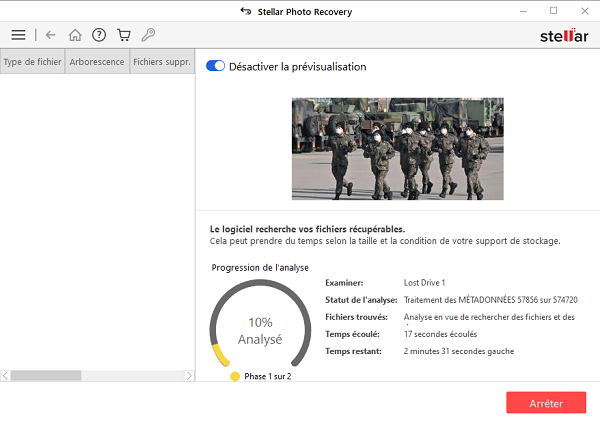Click the yellow Phase 1 sur 2 indicator
600x423 pixels.
point(235,377)
